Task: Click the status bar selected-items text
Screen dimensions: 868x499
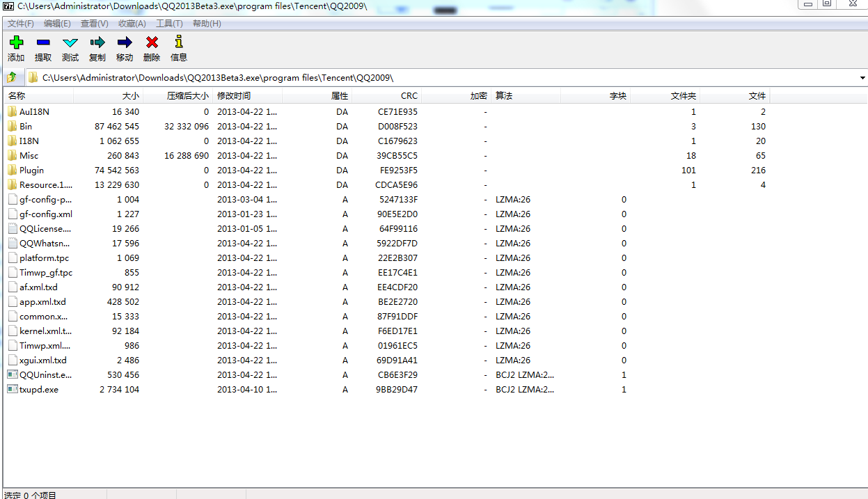Action: click(30, 495)
